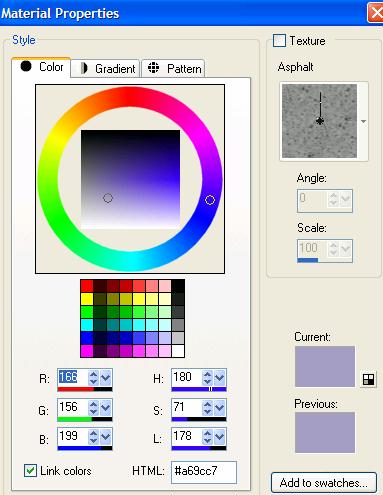The width and height of the screenshot is (383, 495).
Task: Open the Pattern tab
Action: (173, 69)
